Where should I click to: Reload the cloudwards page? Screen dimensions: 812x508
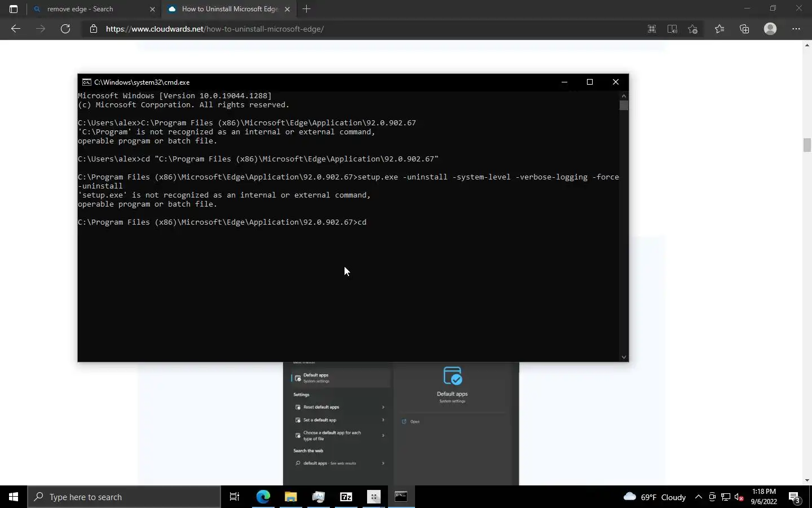pyautogui.click(x=65, y=29)
